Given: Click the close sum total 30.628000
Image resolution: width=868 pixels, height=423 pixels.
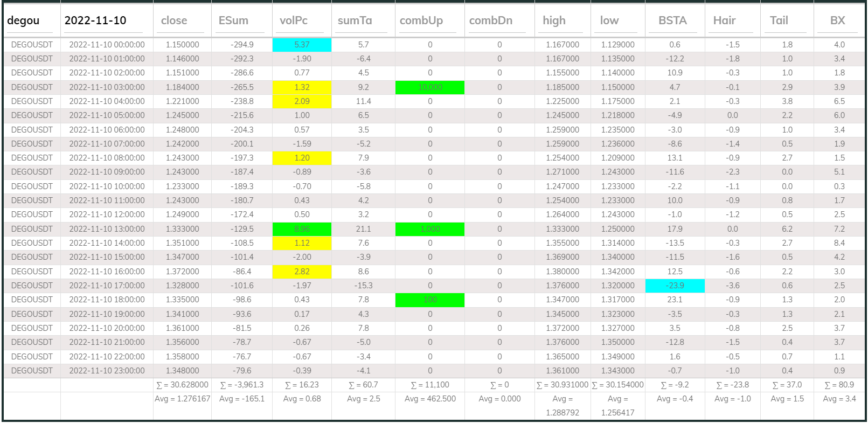Looking at the screenshot, I should [182, 385].
